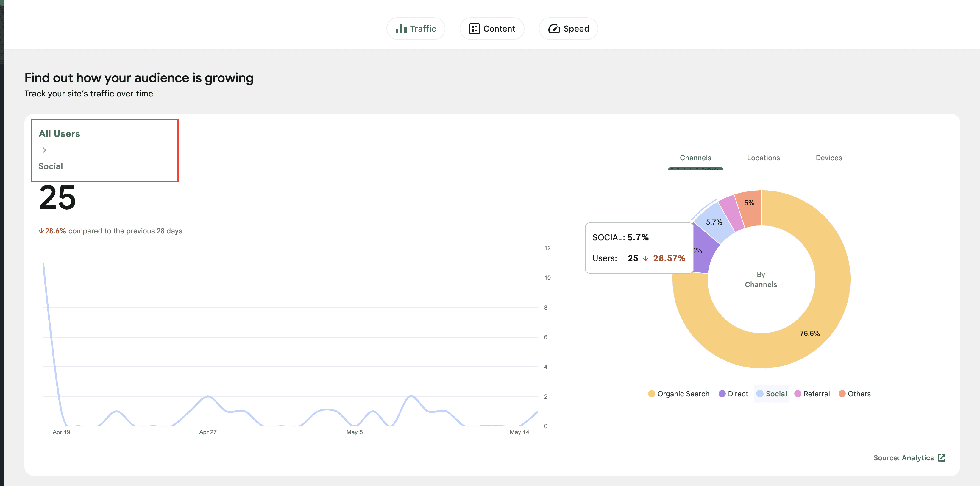Toggle the Social legend item
The width and height of the screenshot is (980, 486).
772,393
